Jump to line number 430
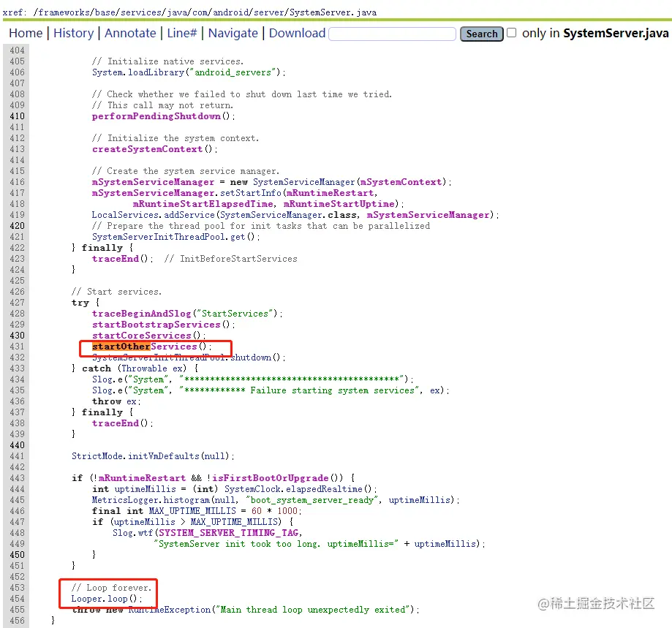 tap(17, 336)
